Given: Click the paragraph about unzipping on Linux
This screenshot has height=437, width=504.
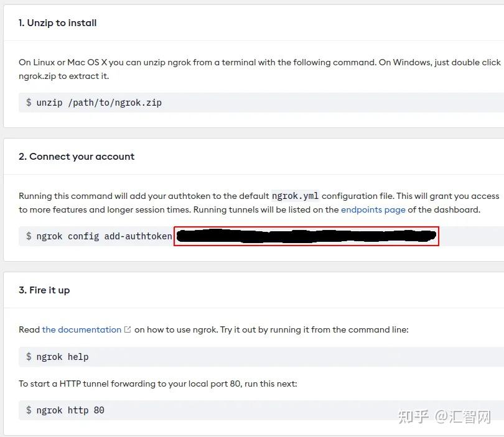Looking at the screenshot, I should [x=259, y=69].
